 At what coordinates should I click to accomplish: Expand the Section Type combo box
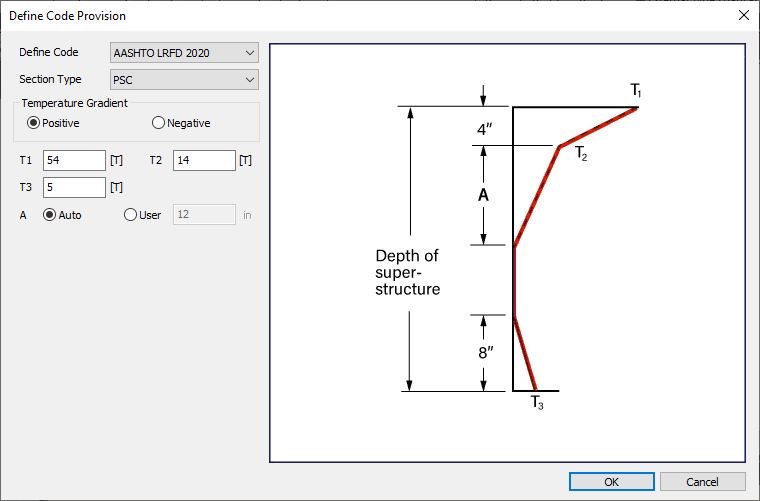(184, 79)
